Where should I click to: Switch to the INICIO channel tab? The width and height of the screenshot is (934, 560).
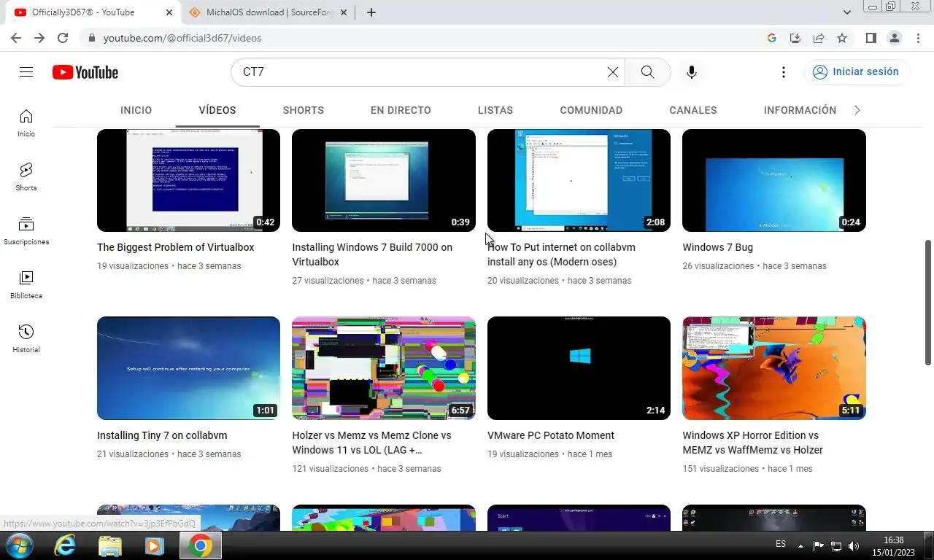[x=136, y=110]
